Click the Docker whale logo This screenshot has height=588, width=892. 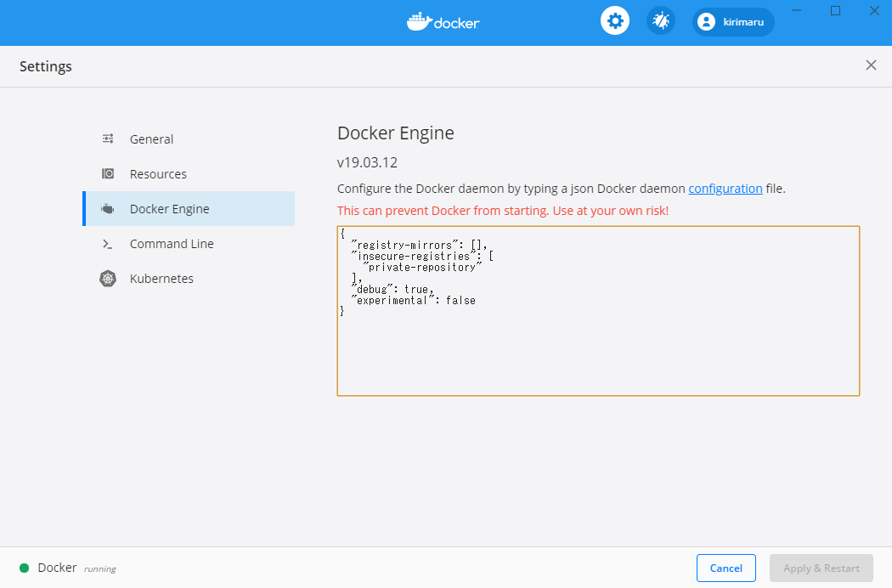(x=443, y=21)
